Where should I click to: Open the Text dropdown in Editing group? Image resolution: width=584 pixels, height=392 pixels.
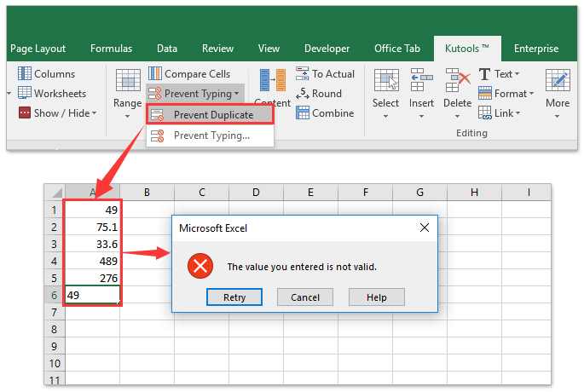[499, 73]
